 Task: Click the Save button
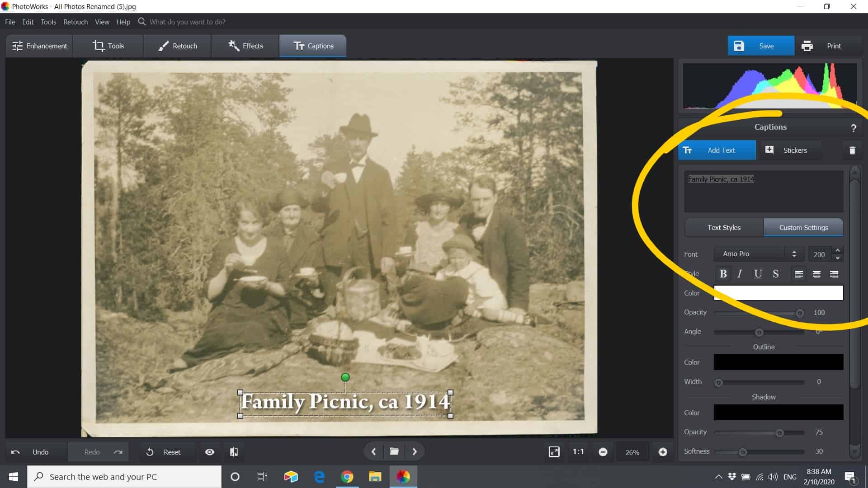click(761, 46)
